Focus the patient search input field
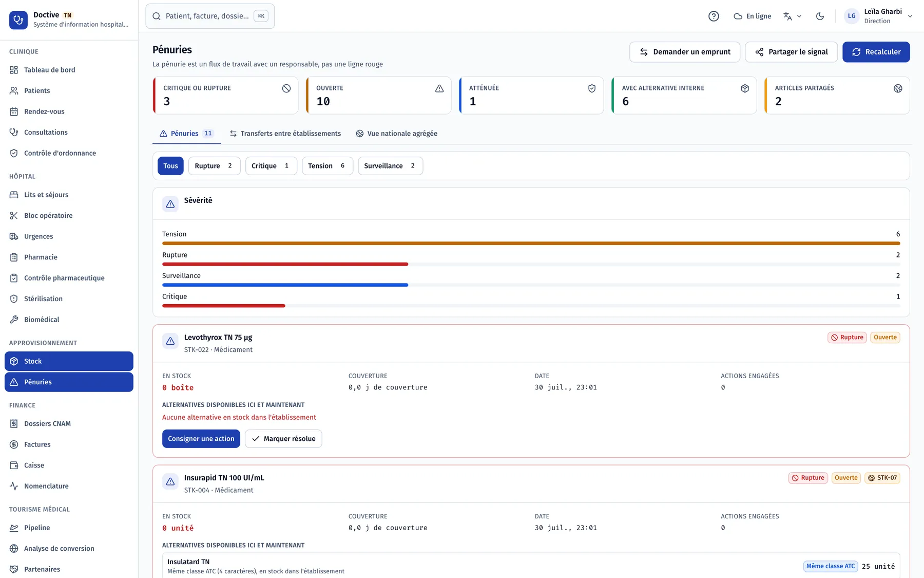Viewport: 924px width, 578px height. tap(210, 16)
